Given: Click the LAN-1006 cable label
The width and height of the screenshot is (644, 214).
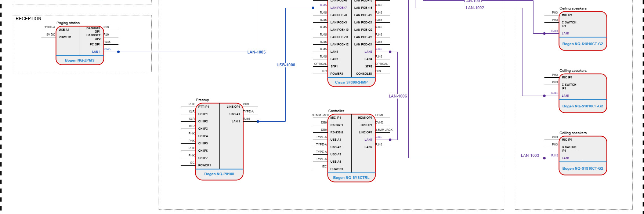Looking at the screenshot, I should [398, 96].
